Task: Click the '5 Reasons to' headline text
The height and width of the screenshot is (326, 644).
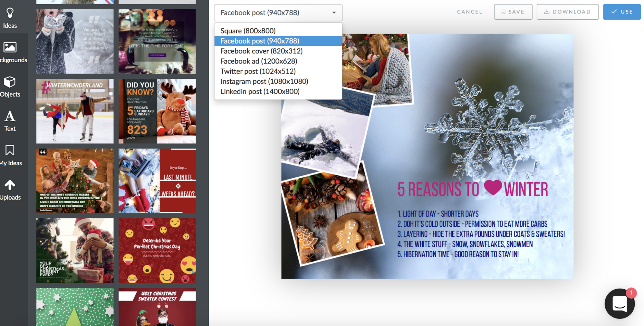Action: coord(438,189)
